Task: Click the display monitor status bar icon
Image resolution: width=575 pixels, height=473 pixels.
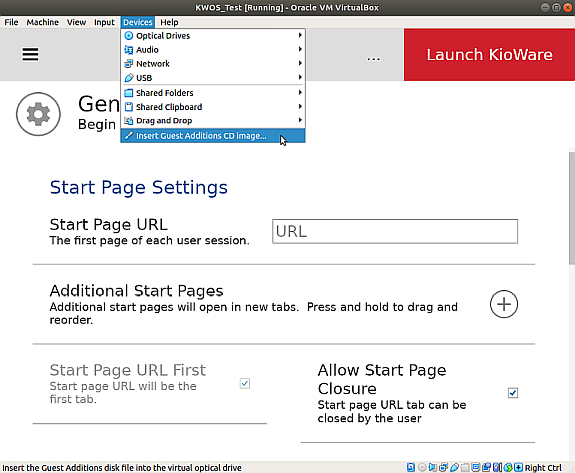Action: [475, 467]
